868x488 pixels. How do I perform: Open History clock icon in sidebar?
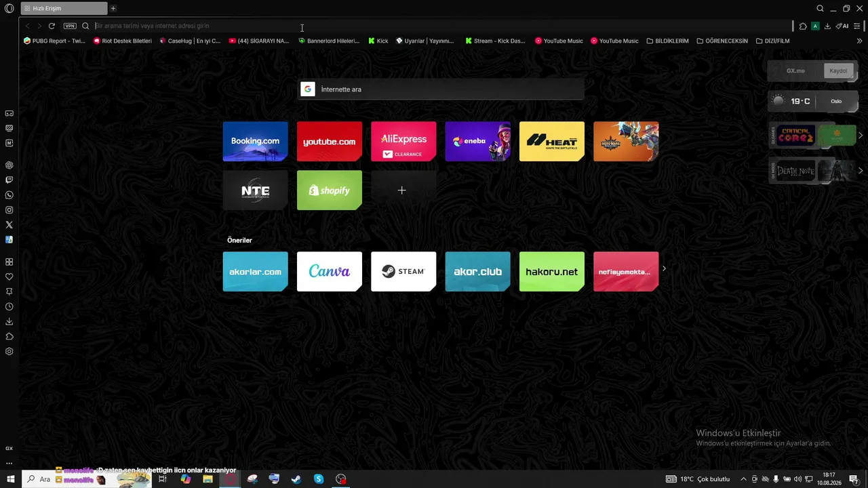coord(9,306)
